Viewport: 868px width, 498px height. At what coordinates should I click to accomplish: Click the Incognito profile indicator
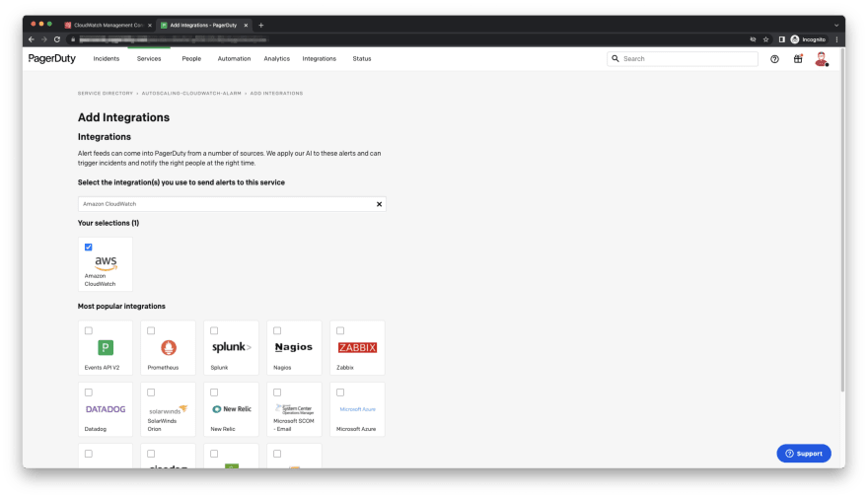[808, 39]
